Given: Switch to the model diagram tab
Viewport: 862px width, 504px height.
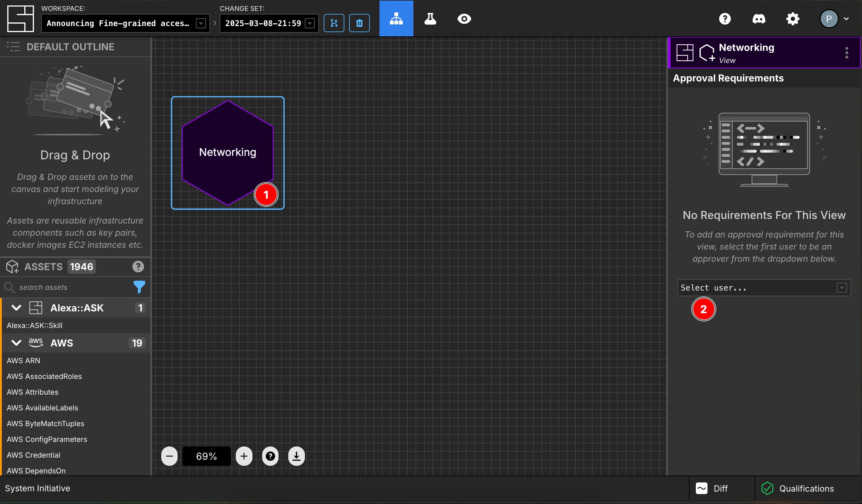Looking at the screenshot, I should coord(396,18).
